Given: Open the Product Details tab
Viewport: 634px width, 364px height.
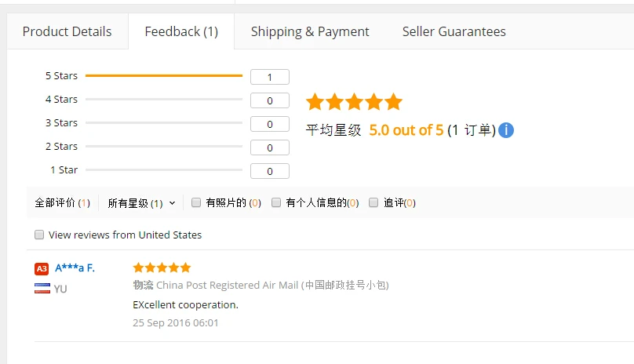Looking at the screenshot, I should click(67, 32).
